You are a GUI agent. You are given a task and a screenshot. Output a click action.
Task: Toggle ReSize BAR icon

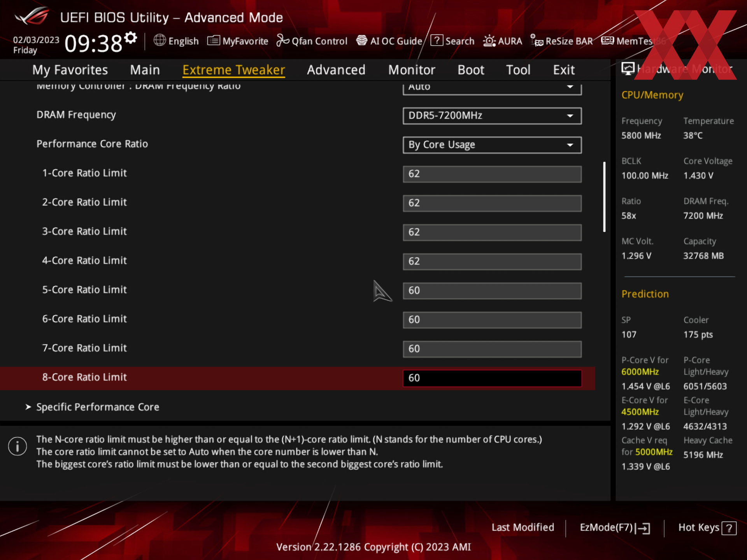(537, 40)
